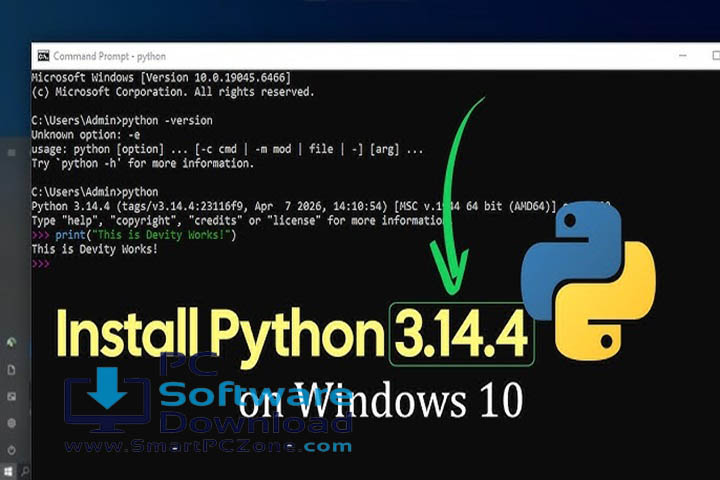This screenshot has width=720, height=480.
Task: Expand the Start menu hamburger icon
Action: click(11, 152)
